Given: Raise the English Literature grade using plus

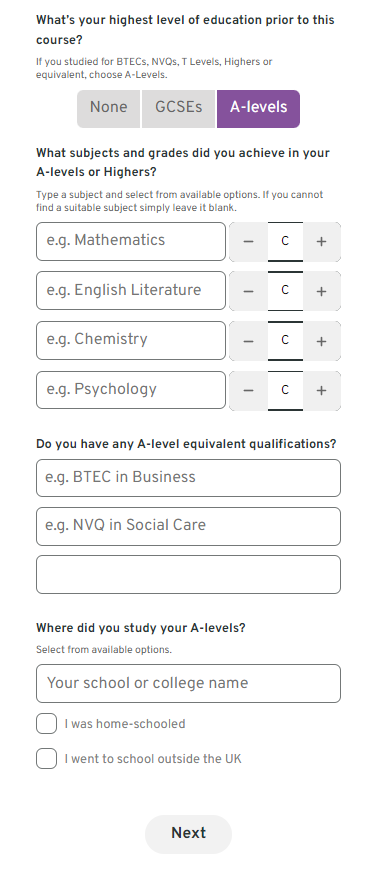Looking at the screenshot, I should (x=322, y=291).
